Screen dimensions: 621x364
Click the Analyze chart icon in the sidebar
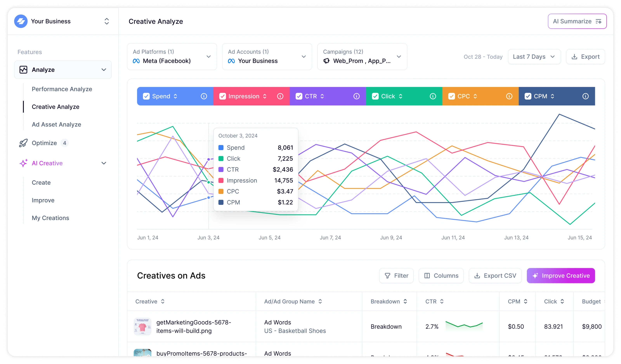(23, 70)
